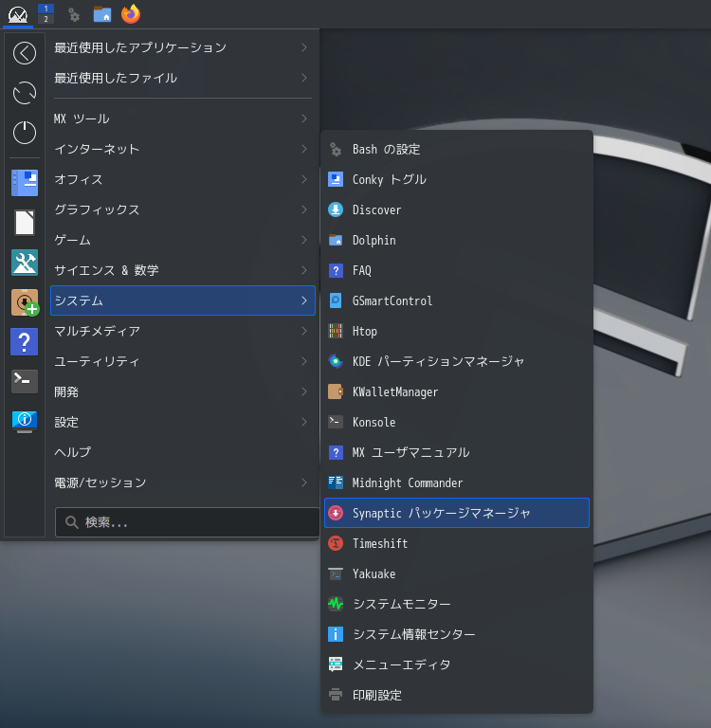Expand 最近使用したアプリケーション submenu arrow
Viewport: 711px width, 728px height.
(x=304, y=47)
